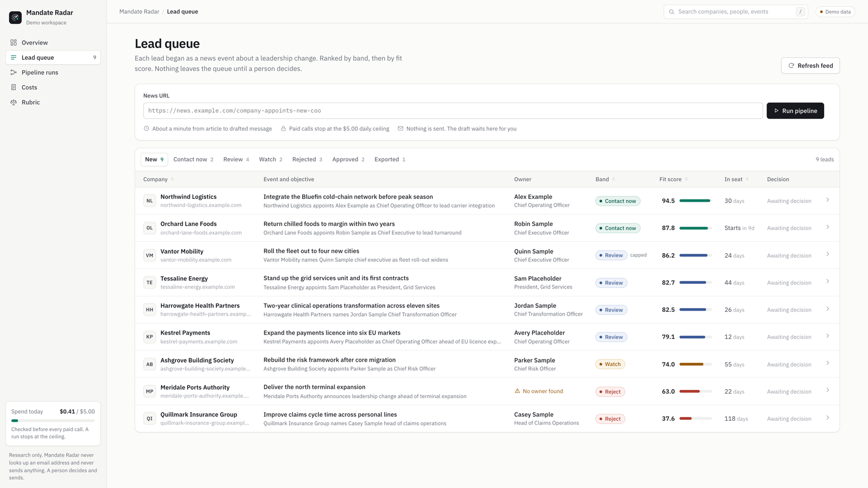This screenshot has height=488, width=868.
Task: Click the No owner found warning
Action: tap(539, 391)
